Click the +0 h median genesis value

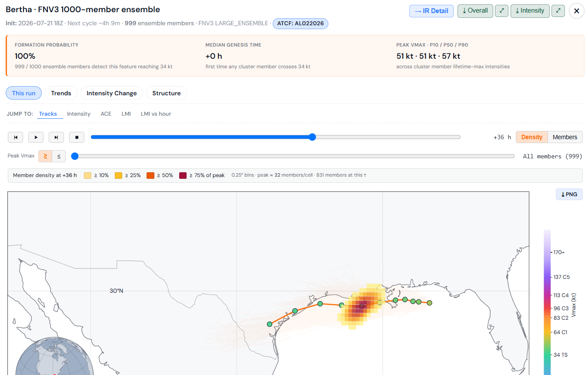214,56
